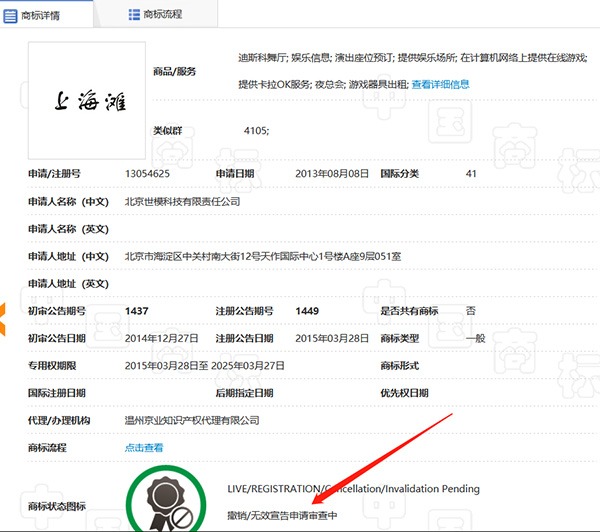The image size is (600, 532).
Task: Open 查看详细信息 link for goods/services
Action: click(440, 84)
